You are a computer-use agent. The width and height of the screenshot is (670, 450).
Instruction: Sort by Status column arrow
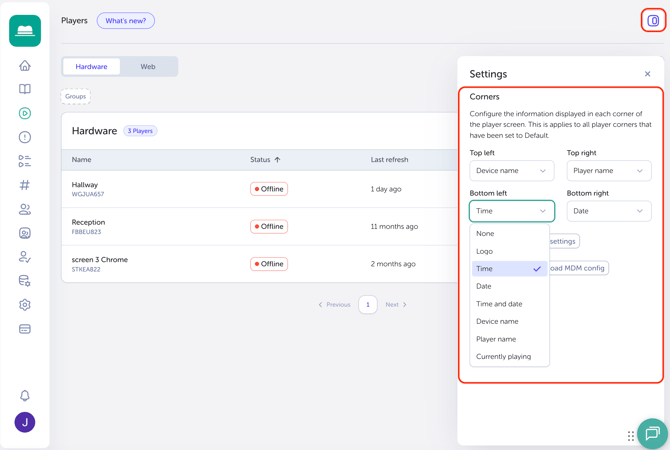pos(277,159)
